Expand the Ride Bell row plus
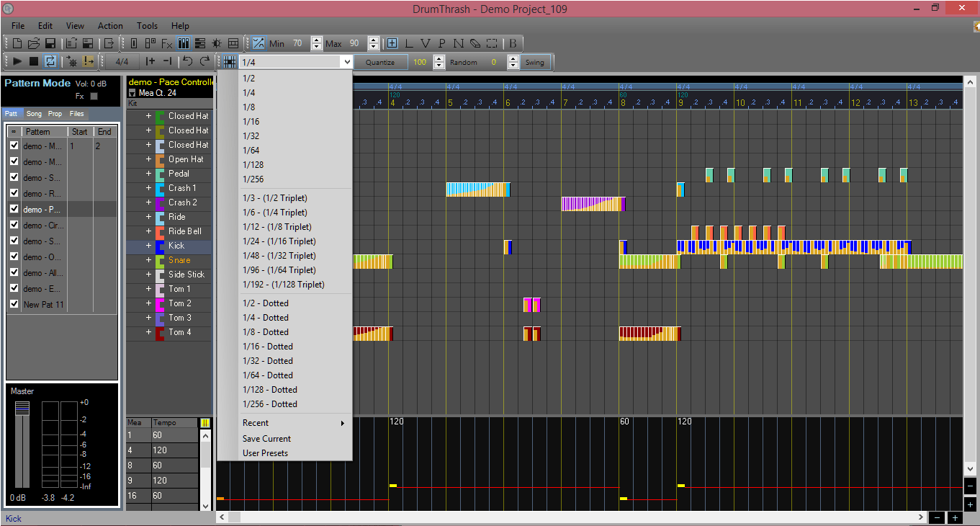 click(x=149, y=231)
